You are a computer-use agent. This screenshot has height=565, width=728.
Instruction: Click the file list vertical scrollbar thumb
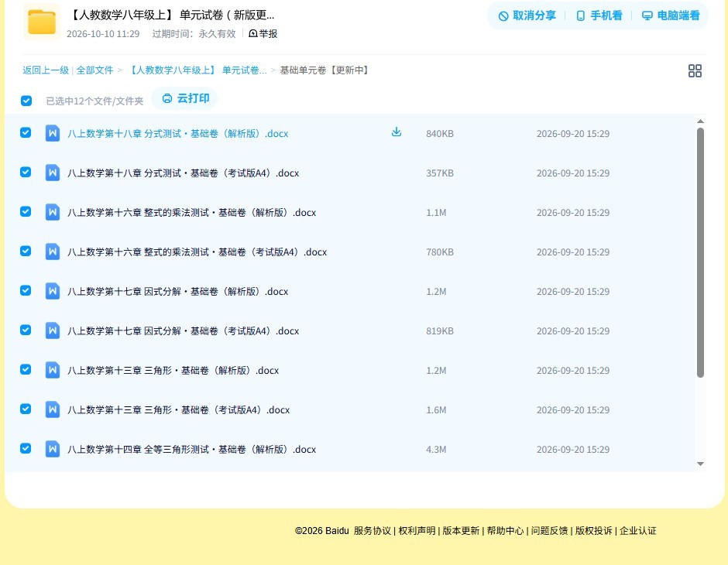click(x=700, y=253)
